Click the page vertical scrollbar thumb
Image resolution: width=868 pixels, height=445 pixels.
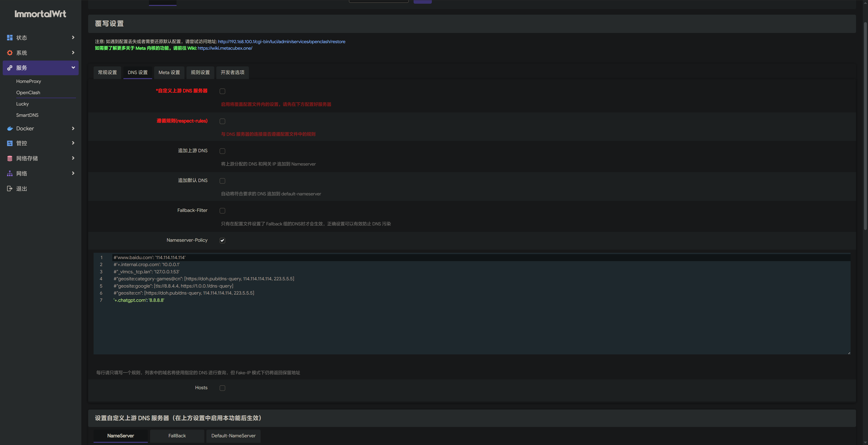click(865, 126)
